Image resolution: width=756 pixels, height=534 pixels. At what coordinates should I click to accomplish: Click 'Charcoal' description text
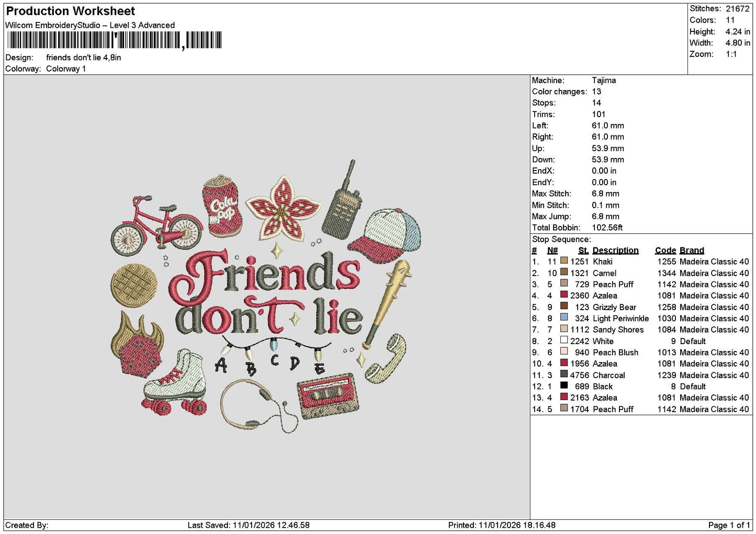[x=609, y=375]
